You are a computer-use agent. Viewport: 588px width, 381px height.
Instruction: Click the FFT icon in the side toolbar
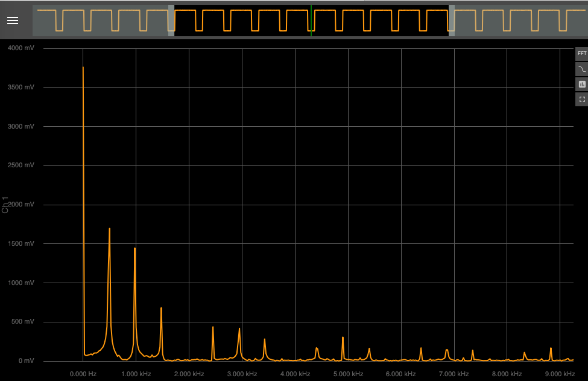coord(581,53)
